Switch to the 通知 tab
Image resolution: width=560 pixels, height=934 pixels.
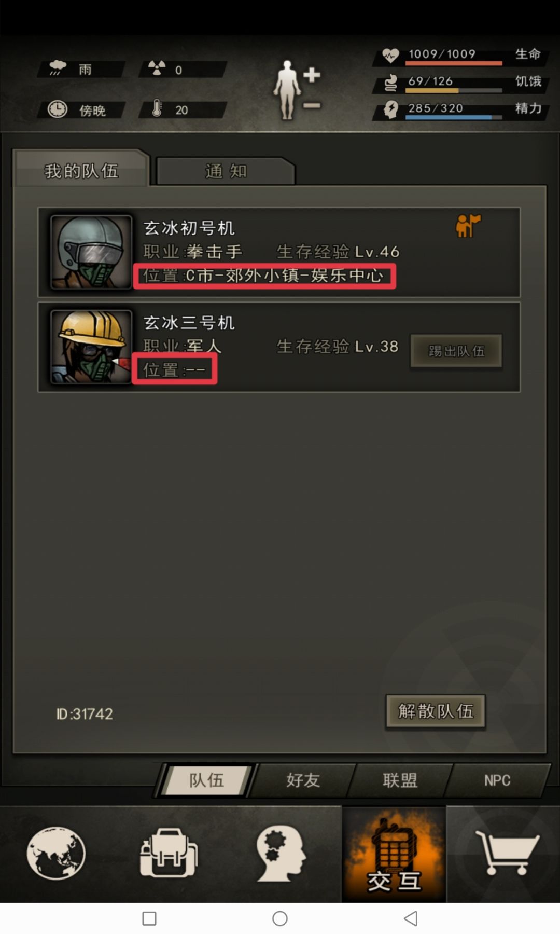click(226, 171)
